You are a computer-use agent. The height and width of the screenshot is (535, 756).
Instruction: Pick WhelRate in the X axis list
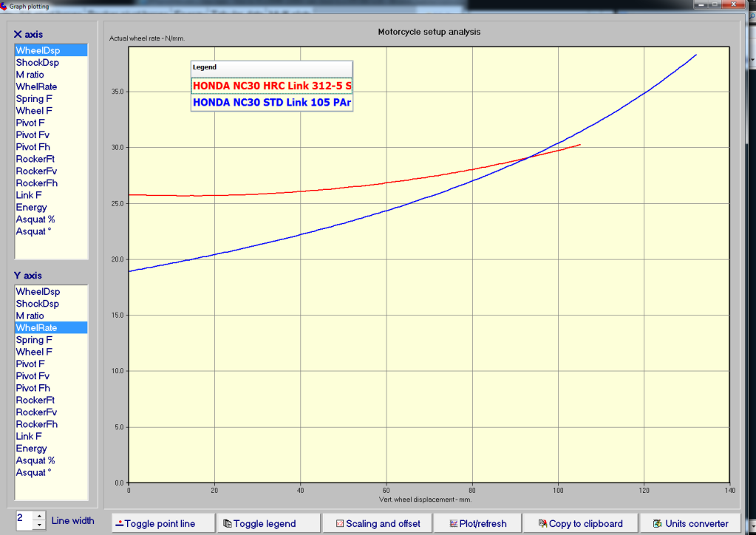click(51, 86)
